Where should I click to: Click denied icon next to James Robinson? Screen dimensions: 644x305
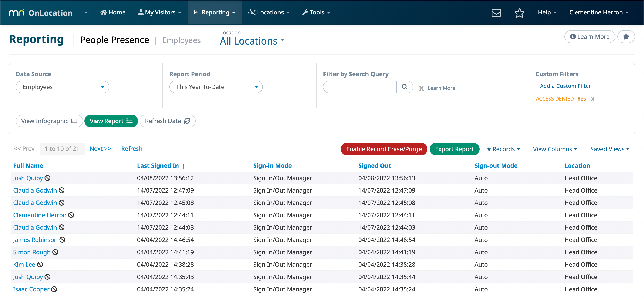click(62, 240)
